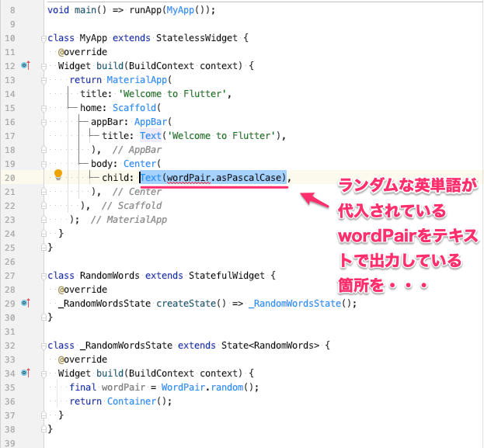
Task: Click the override gutter icon on line 34
Action: [26, 373]
